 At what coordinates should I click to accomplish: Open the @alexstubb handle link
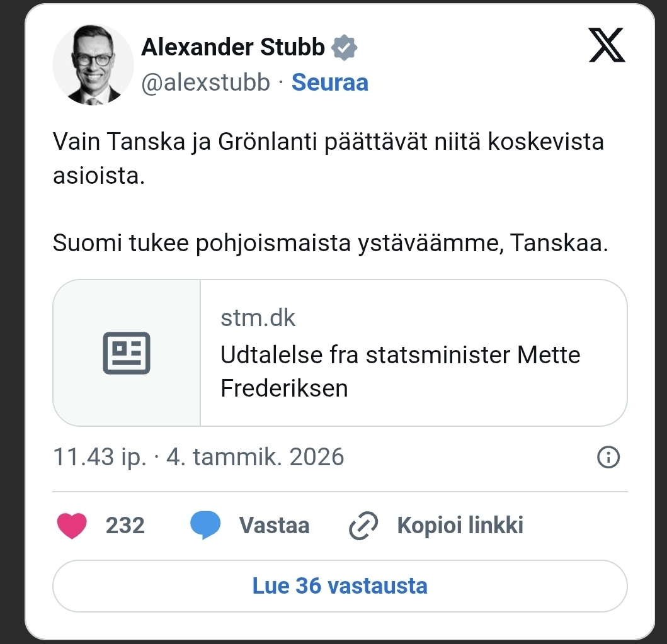click(205, 82)
